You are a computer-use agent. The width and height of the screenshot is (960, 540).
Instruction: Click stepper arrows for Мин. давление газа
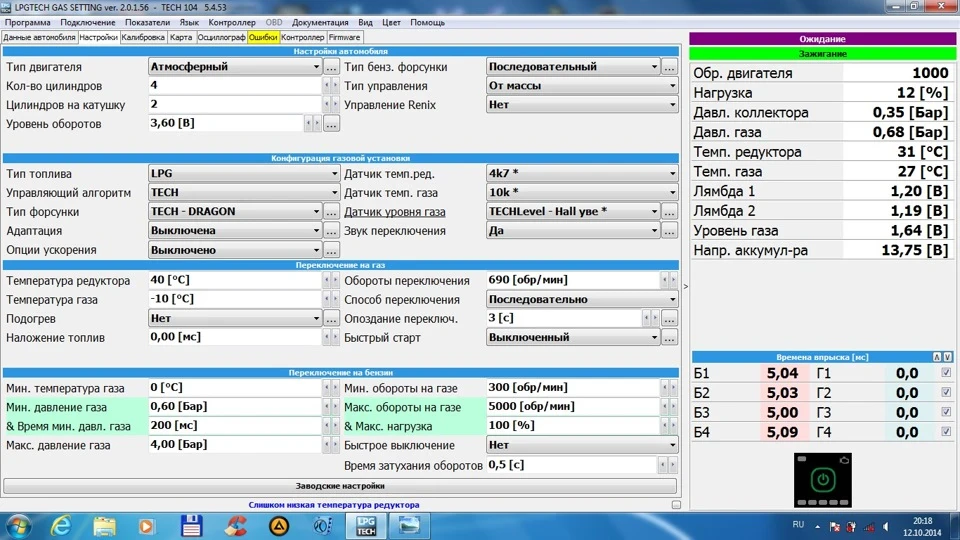point(331,407)
